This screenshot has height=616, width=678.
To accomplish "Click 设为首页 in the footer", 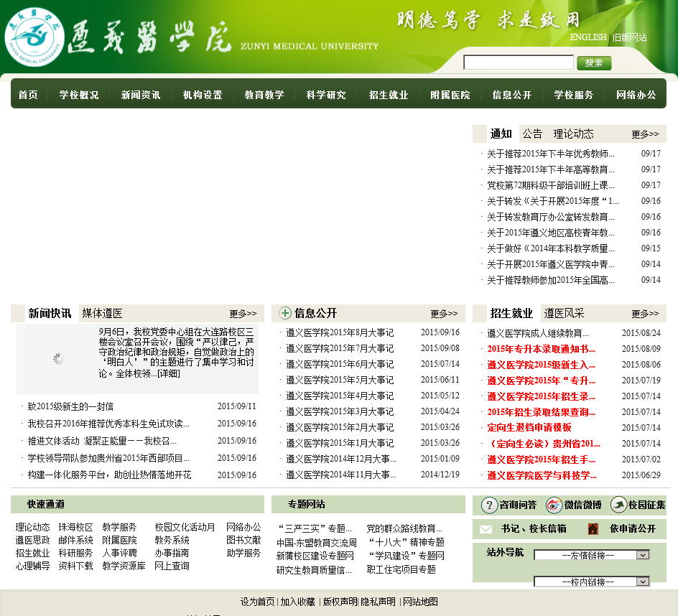I will coord(257,602).
